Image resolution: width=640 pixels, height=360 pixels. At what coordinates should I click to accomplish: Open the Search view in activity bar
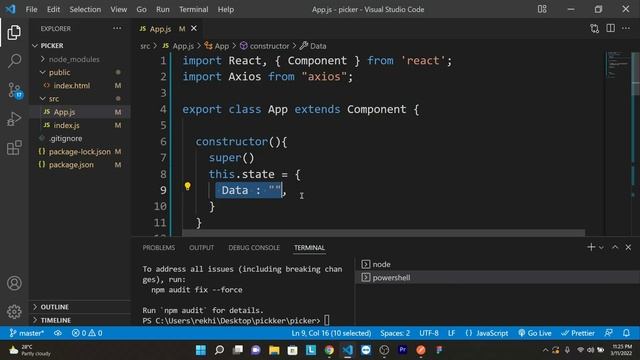coord(14,61)
